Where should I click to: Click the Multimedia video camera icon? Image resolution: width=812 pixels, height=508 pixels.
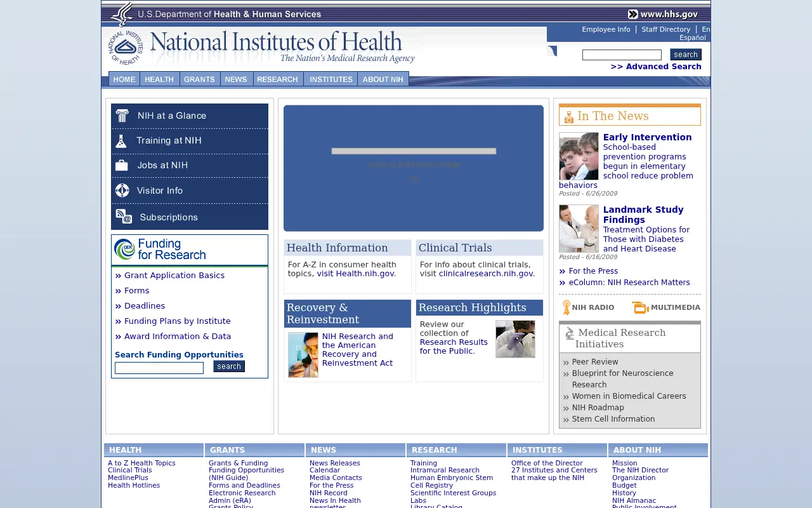pyautogui.click(x=641, y=308)
